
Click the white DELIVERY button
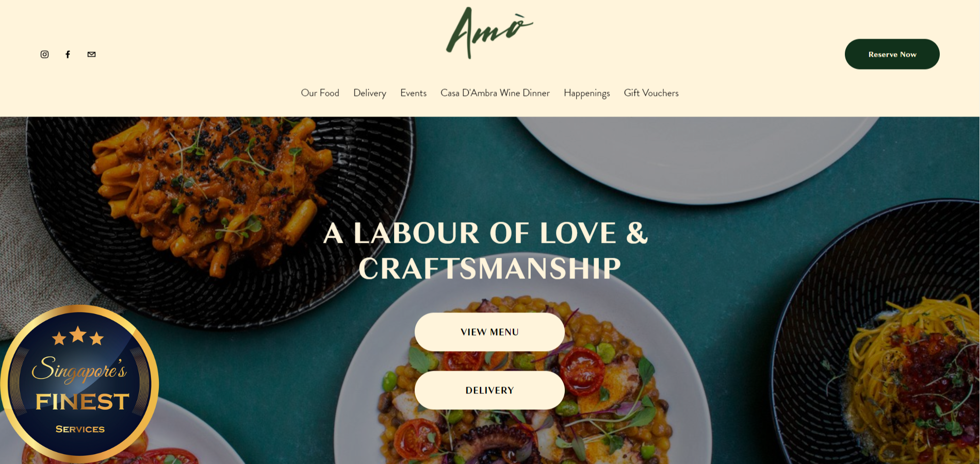(x=489, y=390)
